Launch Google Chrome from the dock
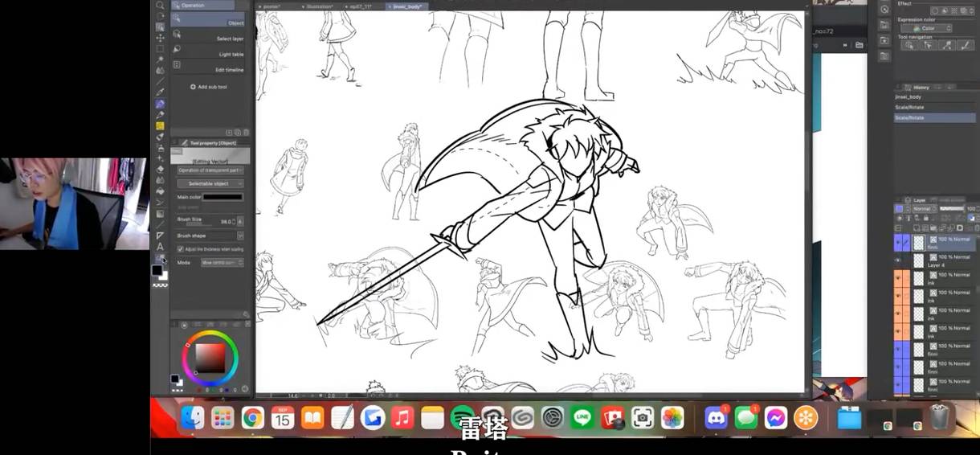Viewport: 980px width, 455px height. (x=252, y=418)
